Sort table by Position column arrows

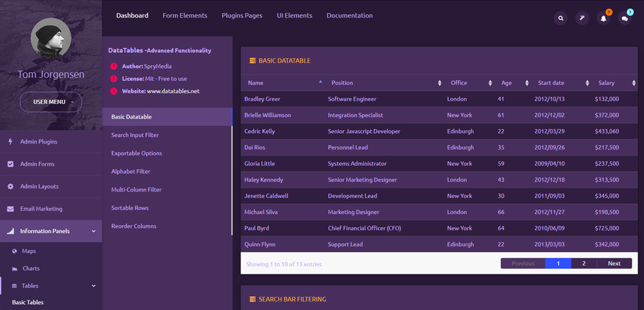[x=440, y=83]
